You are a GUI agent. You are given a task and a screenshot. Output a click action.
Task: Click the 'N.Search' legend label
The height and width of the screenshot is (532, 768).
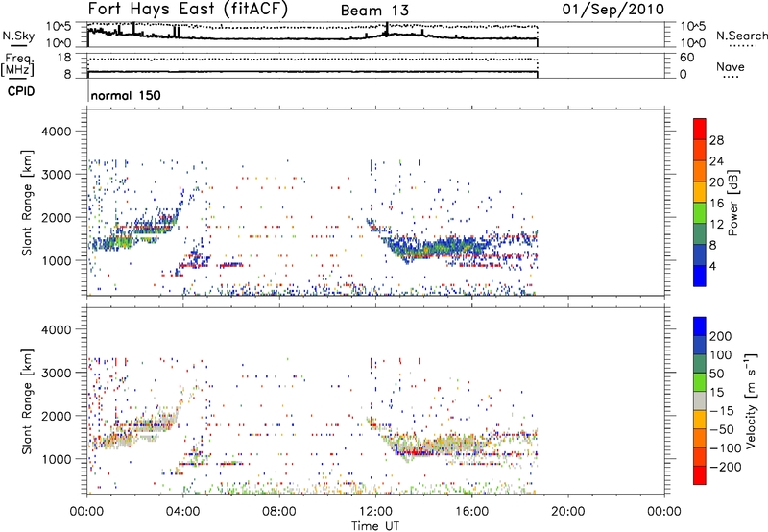pyautogui.click(x=741, y=36)
